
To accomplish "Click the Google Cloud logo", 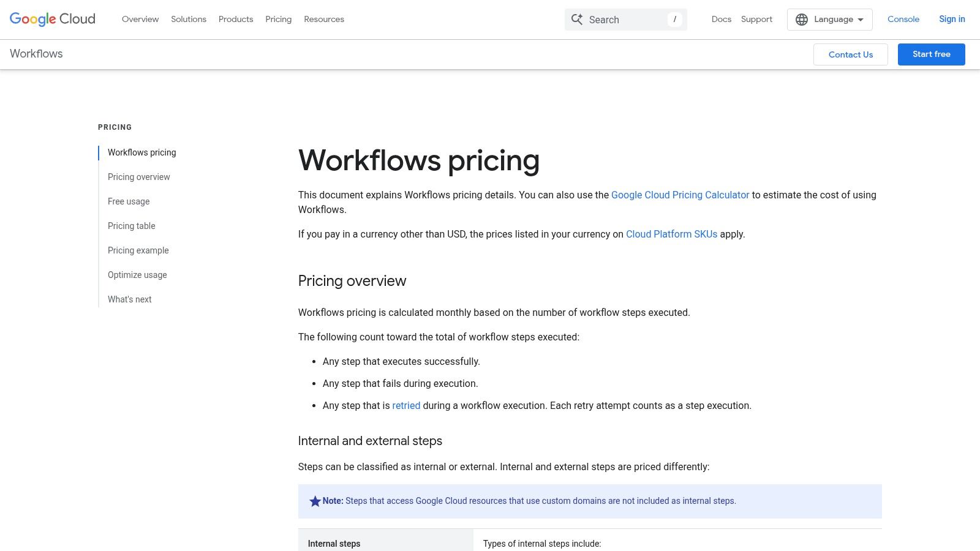I will click(x=53, y=19).
